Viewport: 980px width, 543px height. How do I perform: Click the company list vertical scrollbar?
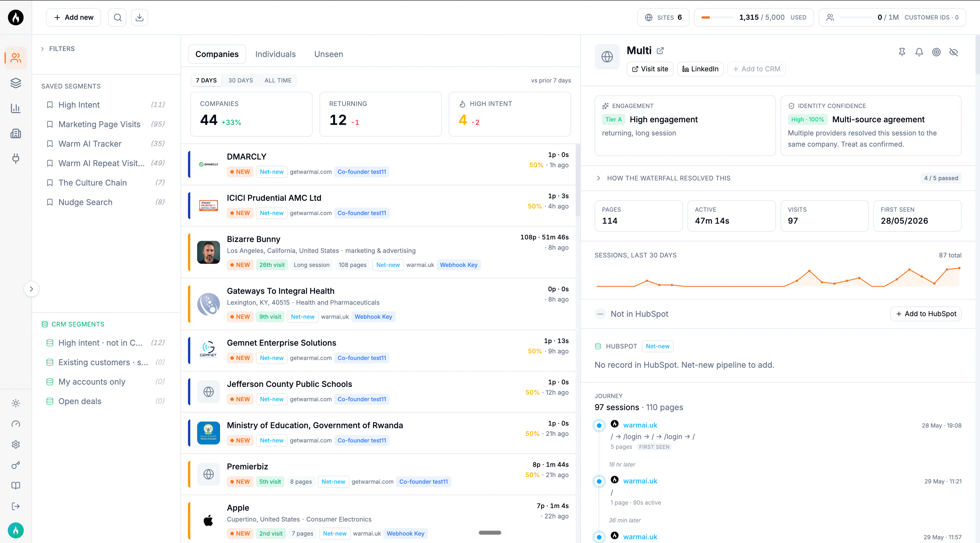pos(578,180)
